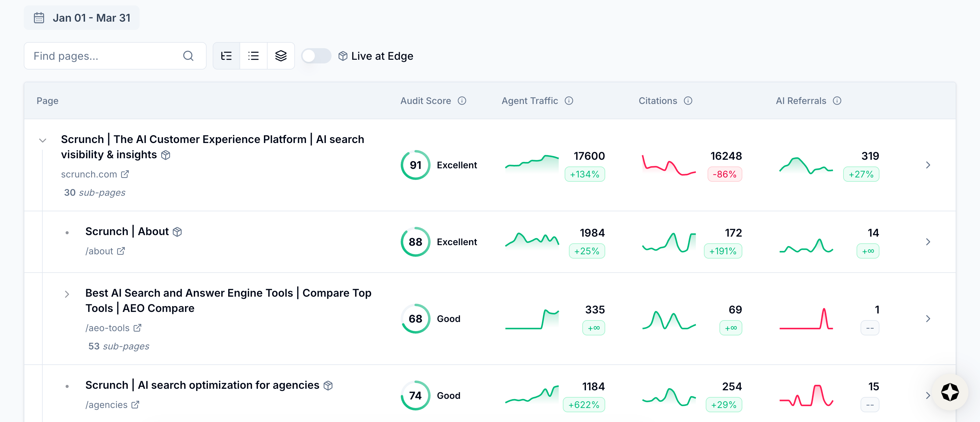The height and width of the screenshot is (422, 980).
Task: Click the 53 sub-pages label
Action: [x=119, y=346]
